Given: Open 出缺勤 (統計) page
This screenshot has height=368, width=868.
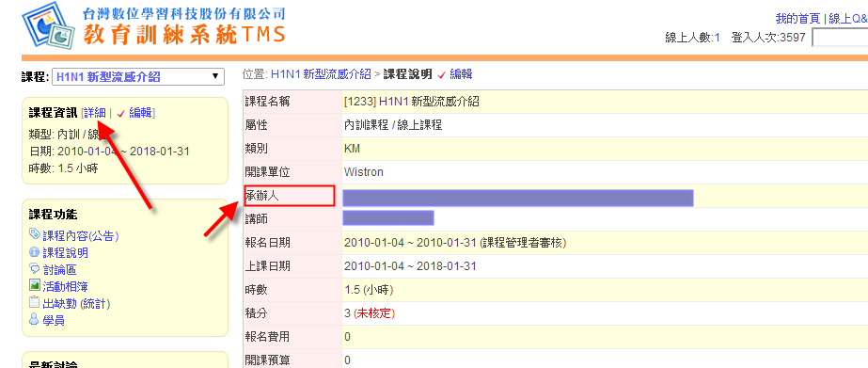Looking at the screenshot, I should [x=76, y=304].
